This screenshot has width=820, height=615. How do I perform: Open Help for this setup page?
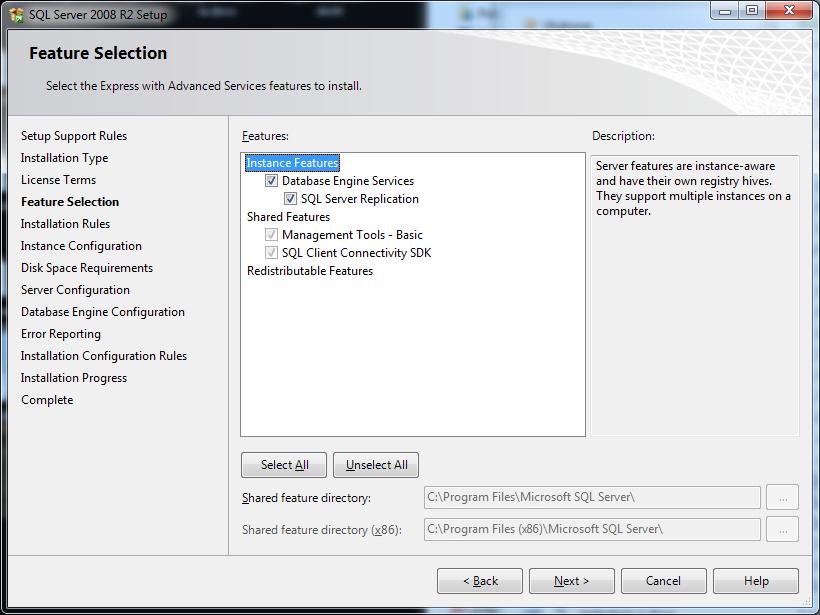756,581
